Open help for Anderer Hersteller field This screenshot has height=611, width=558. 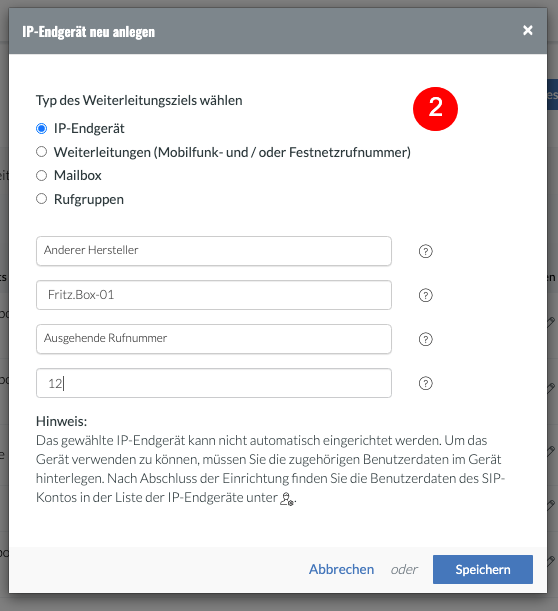pyautogui.click(x=426, y=251)
